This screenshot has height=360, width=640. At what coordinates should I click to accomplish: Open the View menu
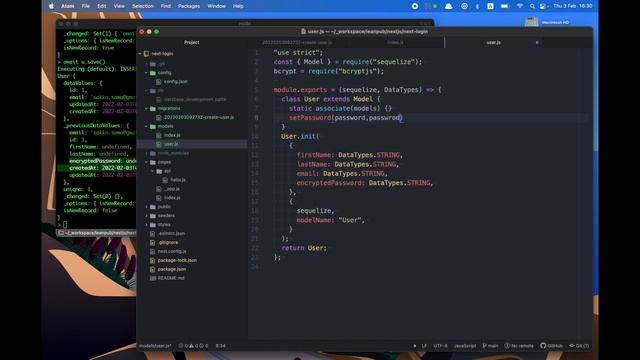pyautogui.click(x=119, y=6)
